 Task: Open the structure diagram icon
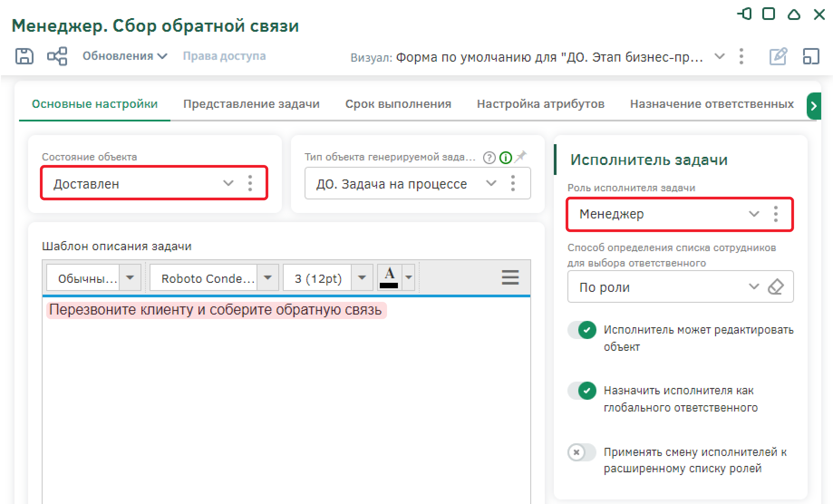click(57, 57)
